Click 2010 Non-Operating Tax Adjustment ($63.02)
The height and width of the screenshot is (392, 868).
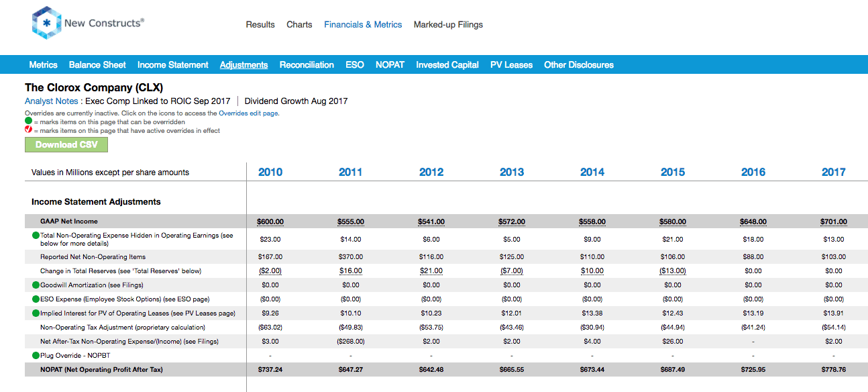pos(270,328)
